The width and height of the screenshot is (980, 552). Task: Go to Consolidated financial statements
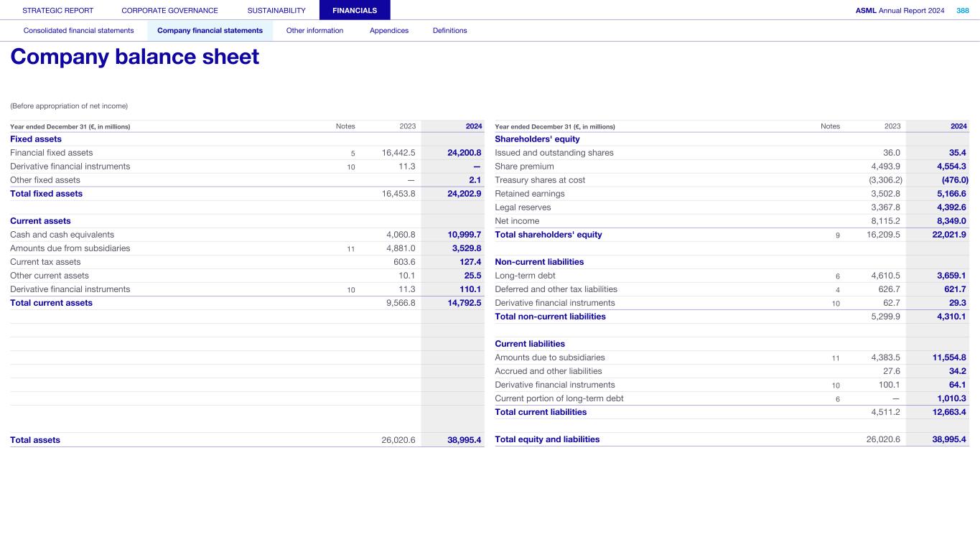pos(78,31)
